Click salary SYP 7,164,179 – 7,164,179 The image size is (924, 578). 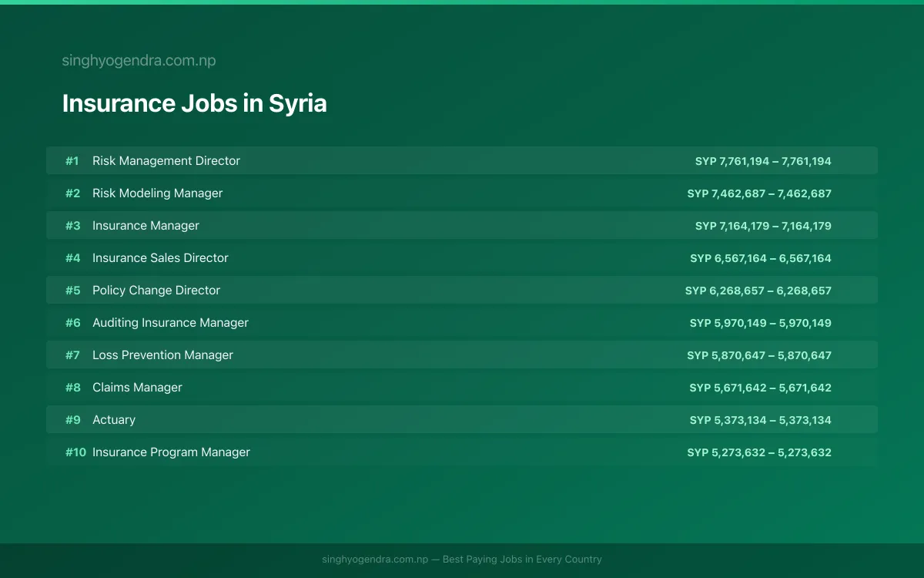click(x=763, y=226)
